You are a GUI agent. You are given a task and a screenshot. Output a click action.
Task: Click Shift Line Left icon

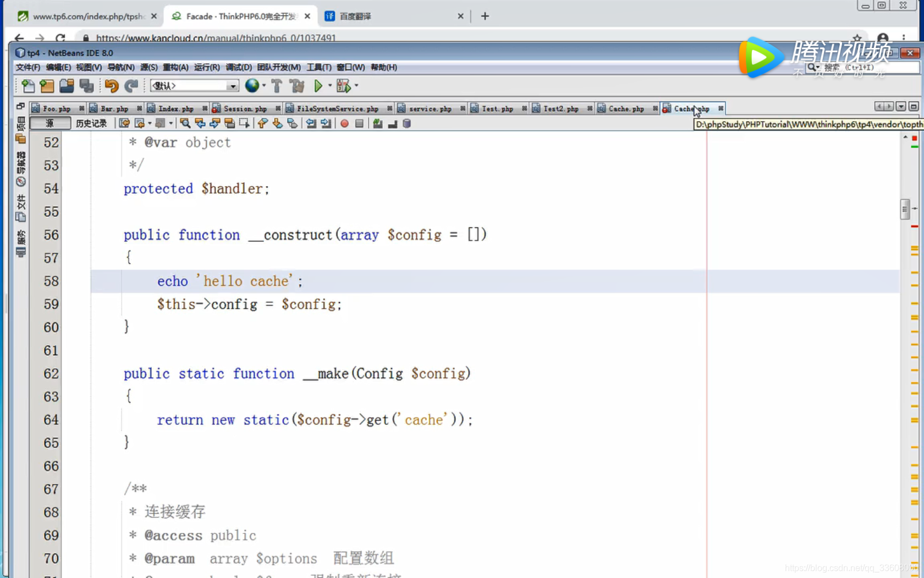[311, 123]
